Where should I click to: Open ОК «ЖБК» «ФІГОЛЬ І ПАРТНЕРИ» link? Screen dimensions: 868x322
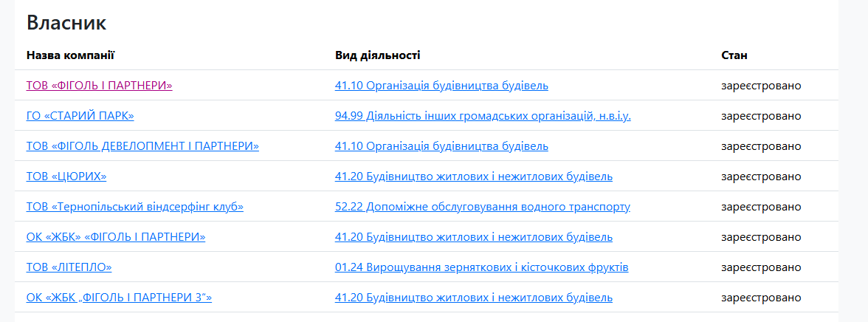[115, 237]
